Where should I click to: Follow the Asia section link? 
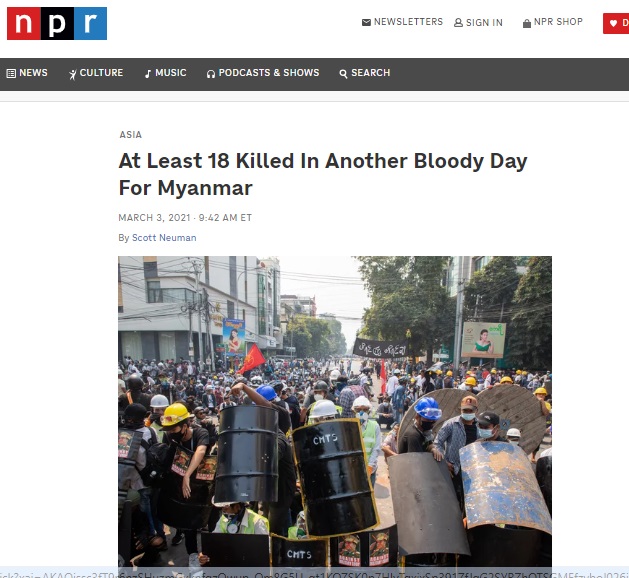click(x=130, y=135)
